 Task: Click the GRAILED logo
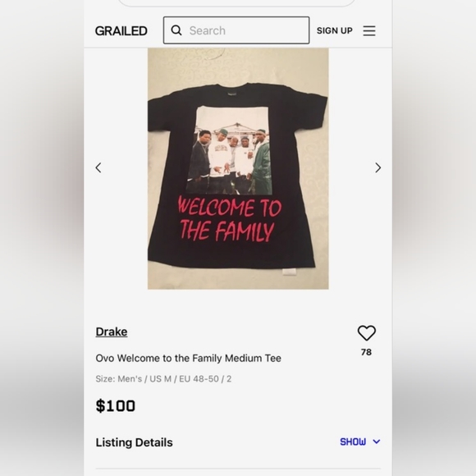point(121,30)
